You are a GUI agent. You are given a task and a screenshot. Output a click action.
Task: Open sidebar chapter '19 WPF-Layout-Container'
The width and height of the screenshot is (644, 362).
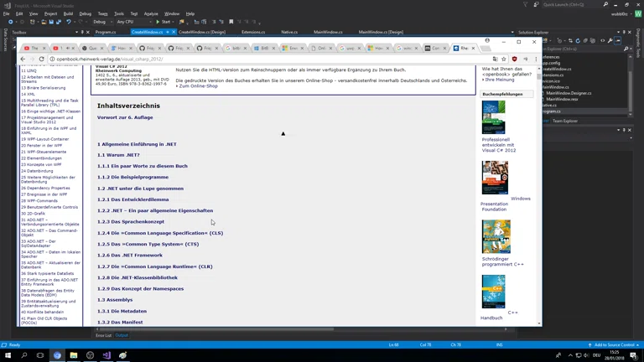point(44,139)
